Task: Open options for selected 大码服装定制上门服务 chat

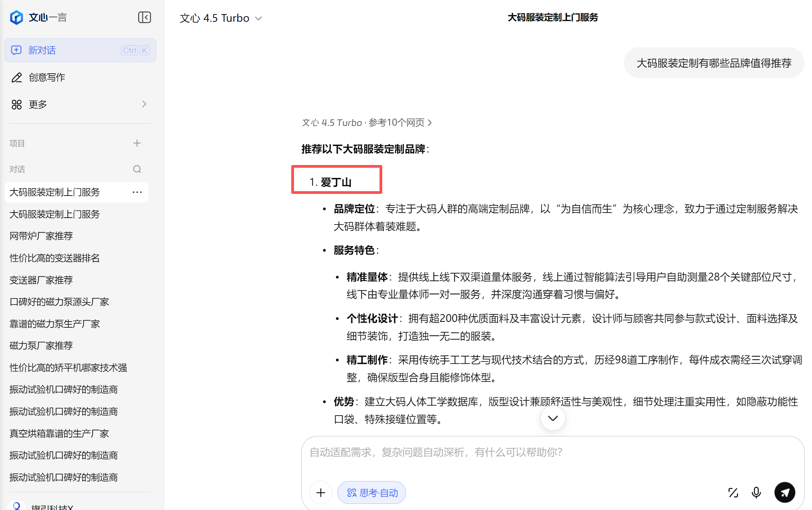Action: point(137,192)
